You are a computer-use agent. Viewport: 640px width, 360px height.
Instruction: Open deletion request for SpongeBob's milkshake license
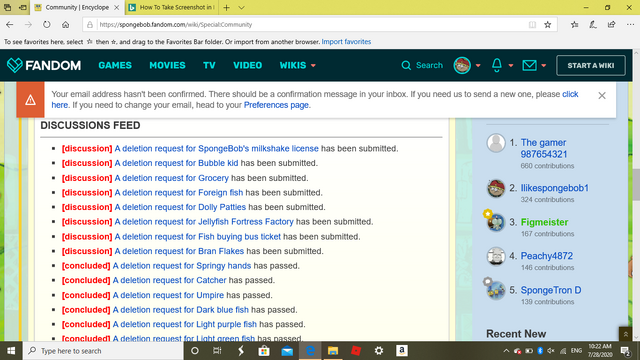click(216, 149)
